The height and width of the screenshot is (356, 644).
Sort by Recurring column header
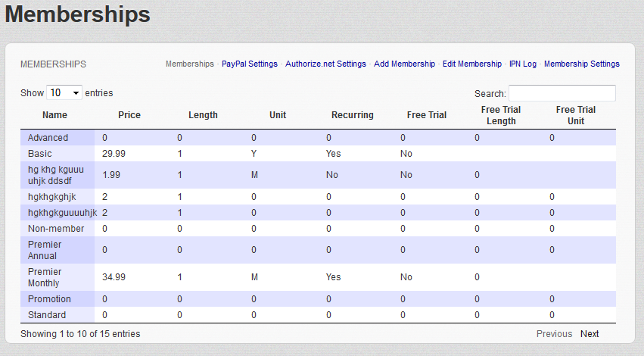coord(353,115)
